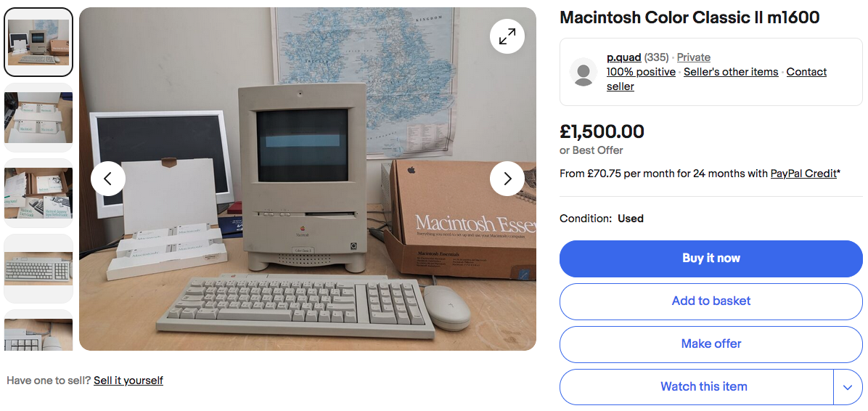Image resolution: width=868 pixels, height=411 pixels.
Task: Show the fourth thumbnail of the keyboard
Action: (x=38, y=269)
